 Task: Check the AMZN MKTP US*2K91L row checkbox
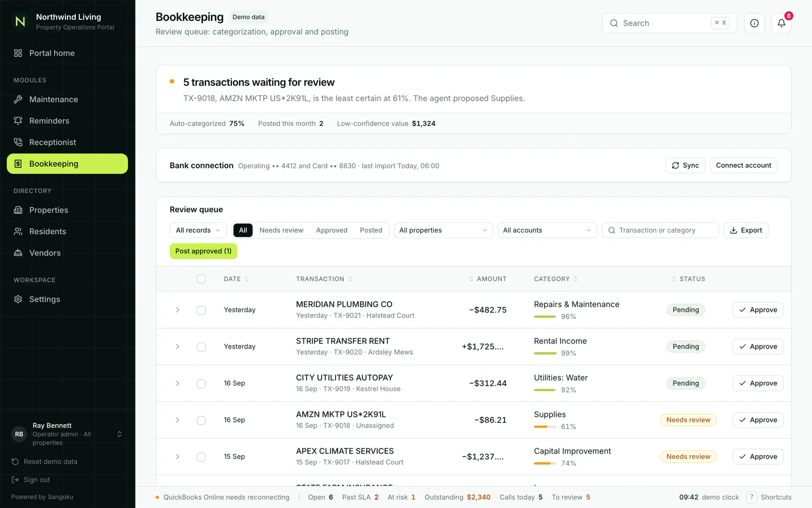click(x=201, y=420)
